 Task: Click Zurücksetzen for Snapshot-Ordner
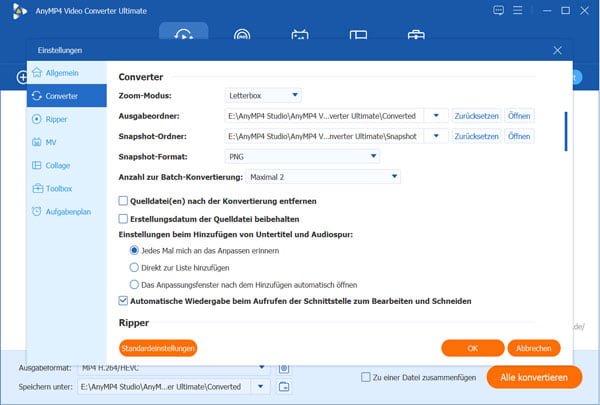pyautogui.click(x=476, y=136)
